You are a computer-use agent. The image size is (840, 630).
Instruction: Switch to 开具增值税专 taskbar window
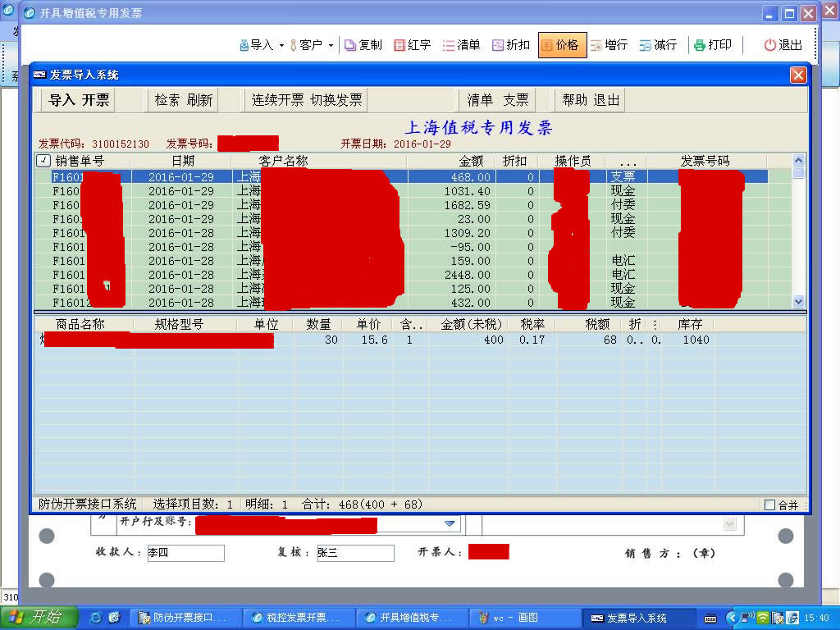[410, 618]
